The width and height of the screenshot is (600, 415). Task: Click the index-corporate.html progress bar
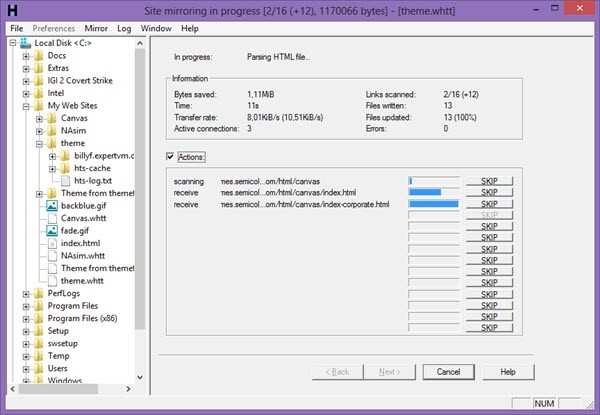tap(434, 204)
